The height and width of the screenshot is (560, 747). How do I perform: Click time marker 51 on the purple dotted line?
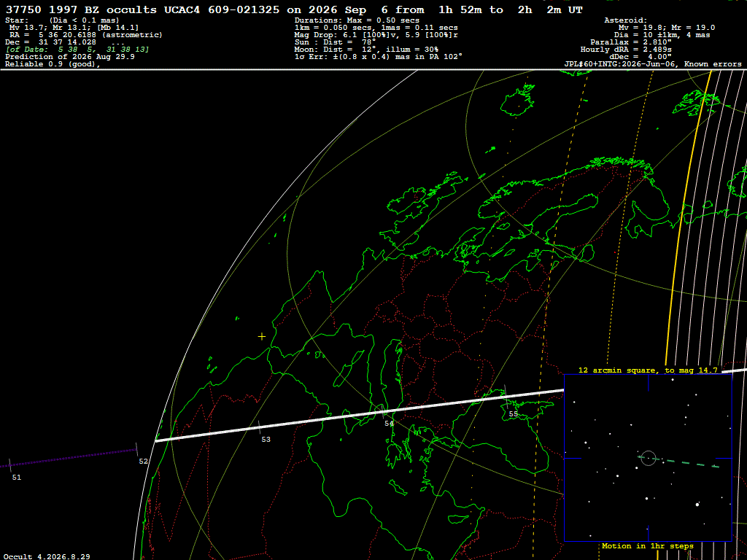[17, 477]
